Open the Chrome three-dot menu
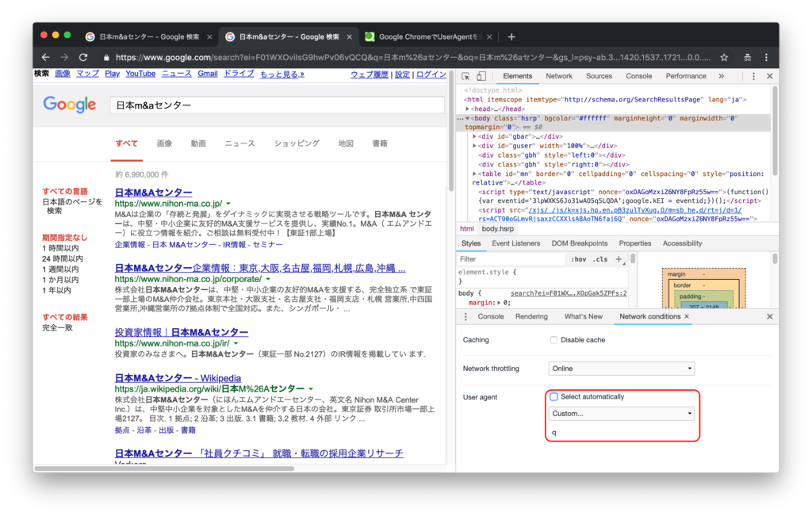The width and height of the screenshot is (812, 516). [767, 57]
